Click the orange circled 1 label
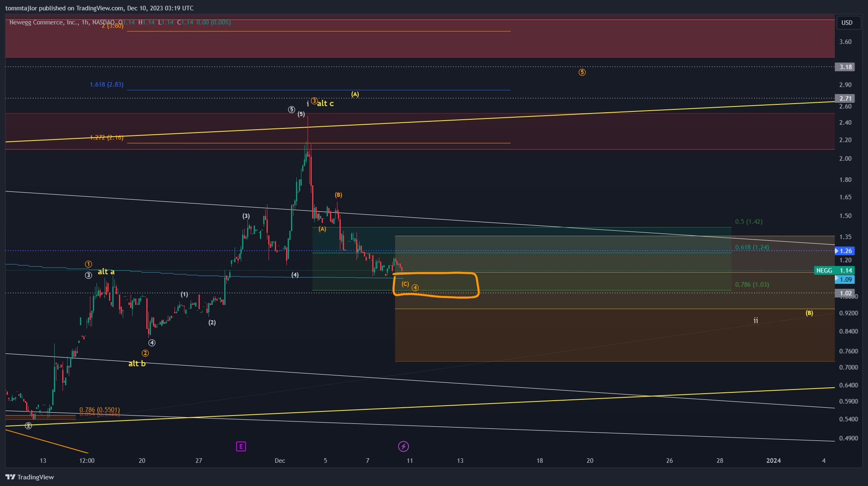 pyautogui.click(x=88, y=264)
